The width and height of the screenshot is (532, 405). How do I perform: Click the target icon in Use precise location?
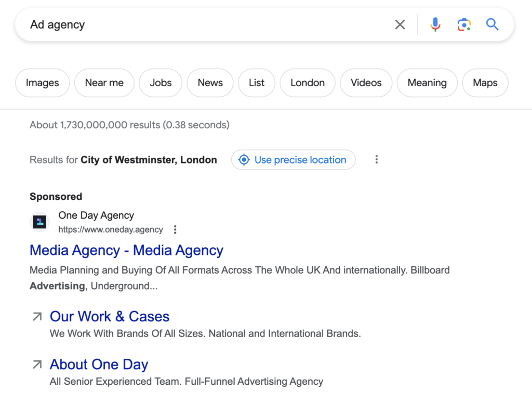244,160
